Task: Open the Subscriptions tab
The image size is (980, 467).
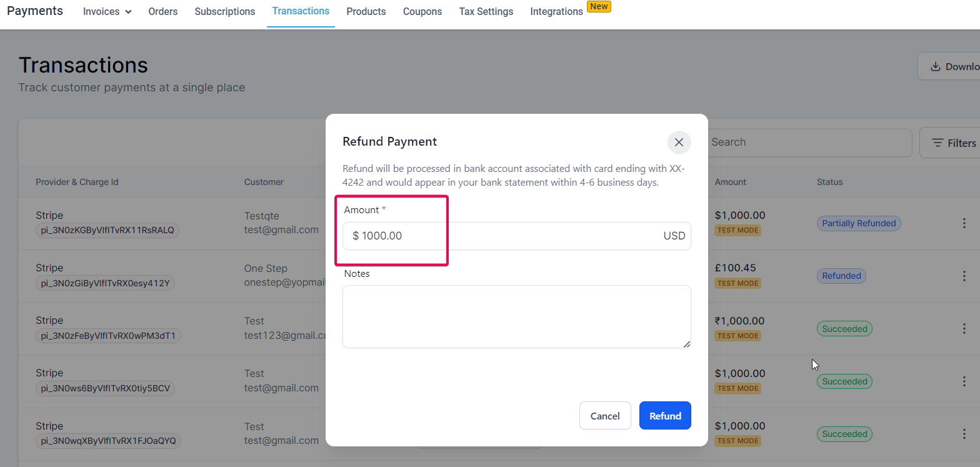Action: coord(225,11)
